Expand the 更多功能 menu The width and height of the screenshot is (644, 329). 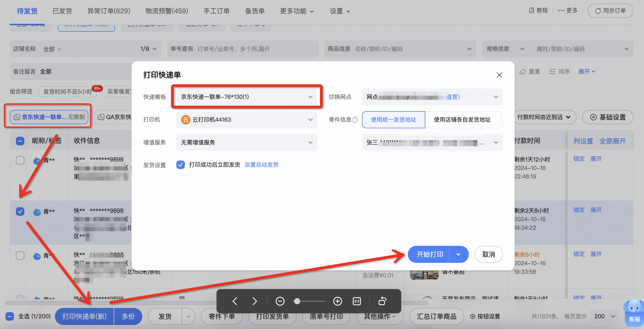point(297,11)
